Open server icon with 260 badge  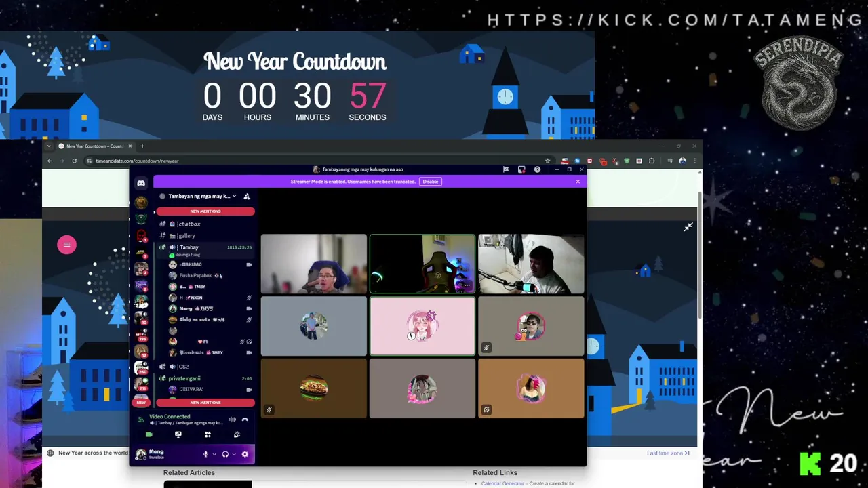(x=141, y=367)
